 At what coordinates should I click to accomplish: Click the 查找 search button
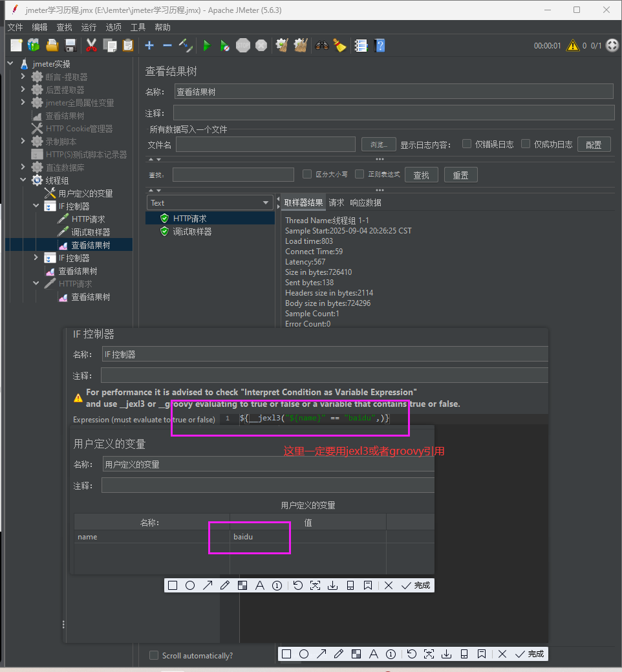point(421,175)
